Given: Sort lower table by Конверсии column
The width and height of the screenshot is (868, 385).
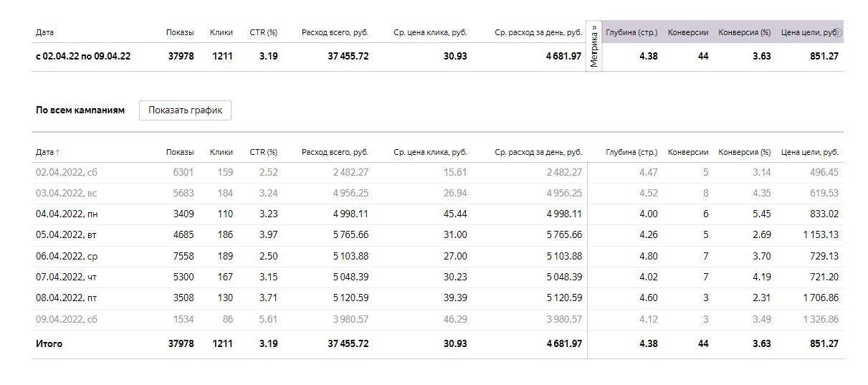Looking at the screenshot, I should coord(687,152).
